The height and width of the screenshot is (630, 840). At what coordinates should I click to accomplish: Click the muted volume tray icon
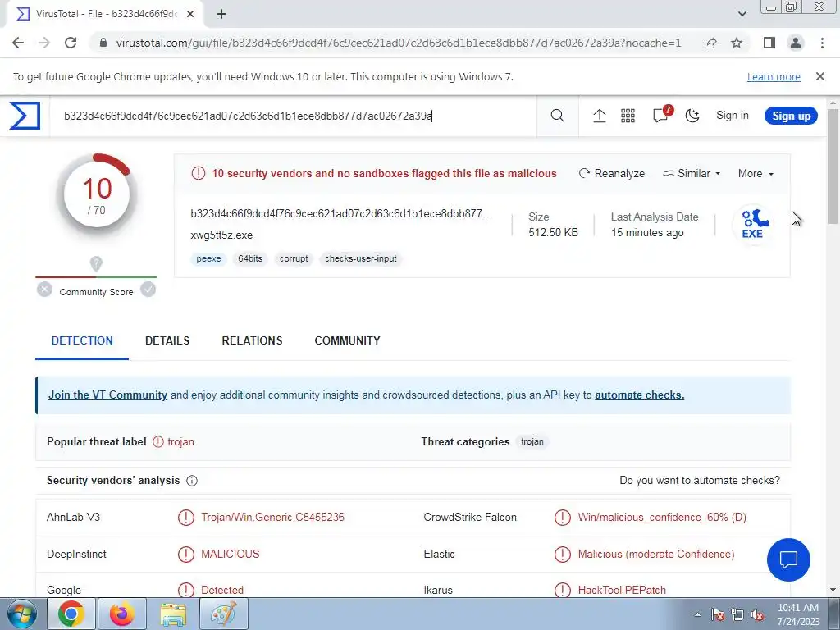point(757,615)
